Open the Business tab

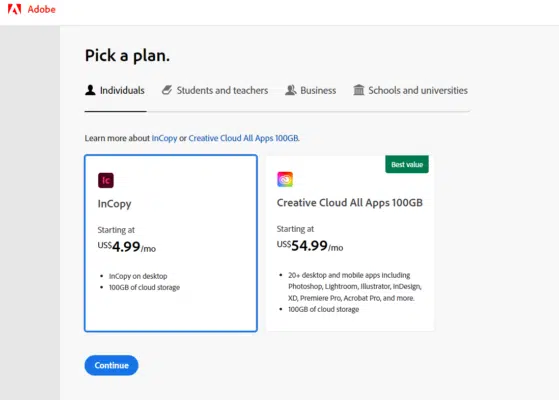(x=311, y=90)
